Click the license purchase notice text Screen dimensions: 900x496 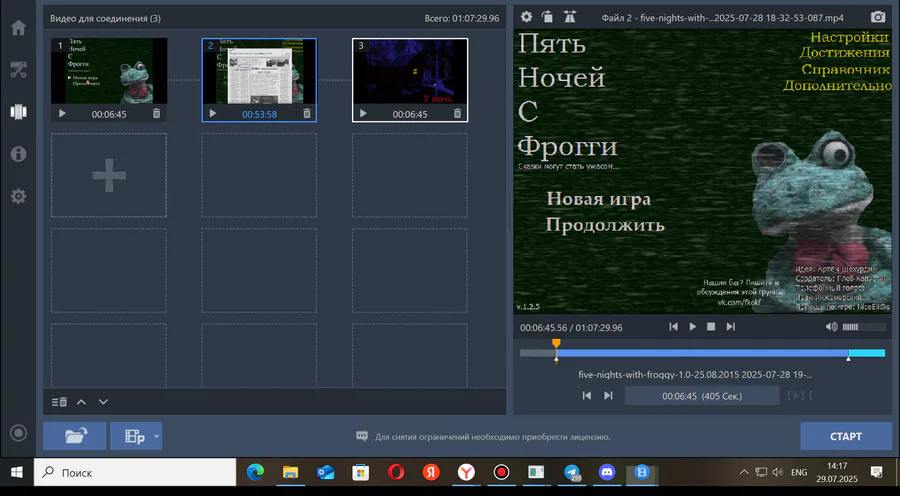(492, 437)
